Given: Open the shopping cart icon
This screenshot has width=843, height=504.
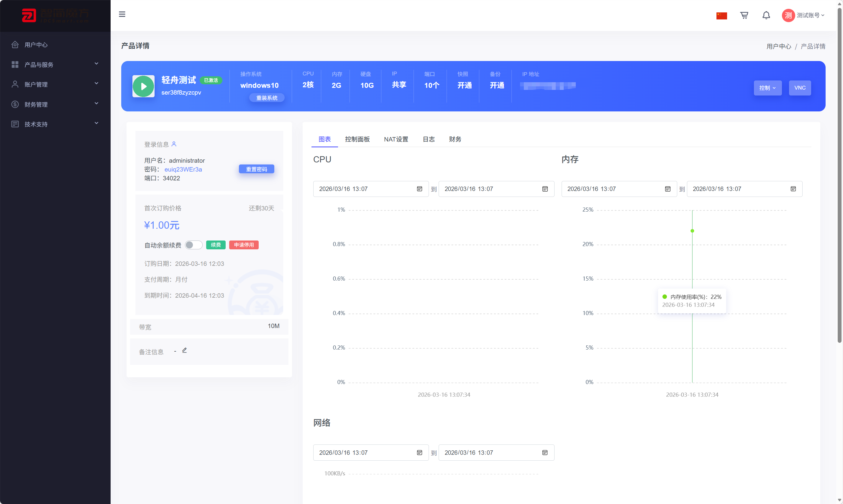Looking at the screenshot, I should pos(744,15).
